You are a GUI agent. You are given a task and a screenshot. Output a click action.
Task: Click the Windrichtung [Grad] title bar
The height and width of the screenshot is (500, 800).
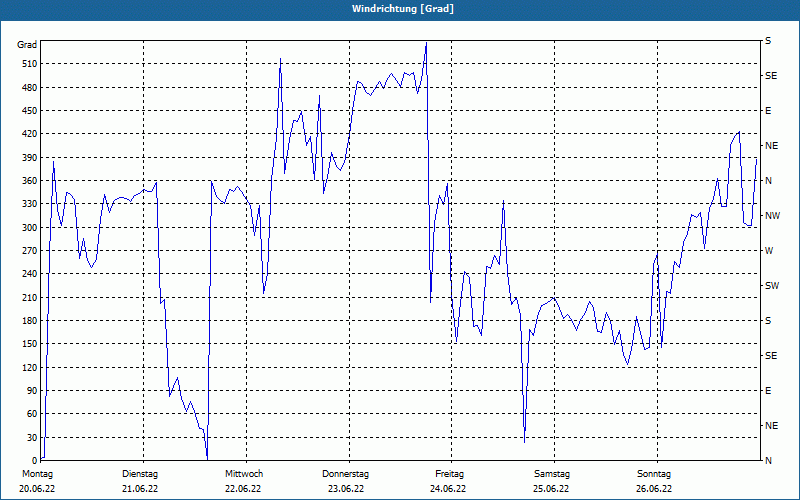pyautogui.click(x=400, y=9)
